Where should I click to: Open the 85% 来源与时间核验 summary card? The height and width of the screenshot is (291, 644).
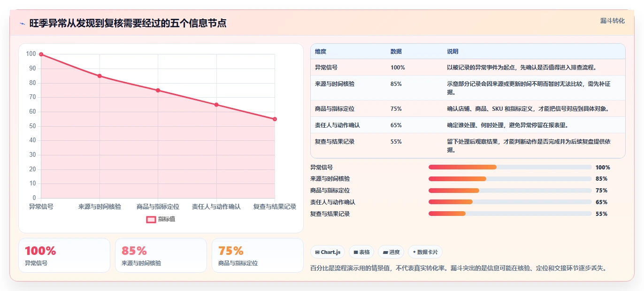pyautogui.click(x=161, y=255)
